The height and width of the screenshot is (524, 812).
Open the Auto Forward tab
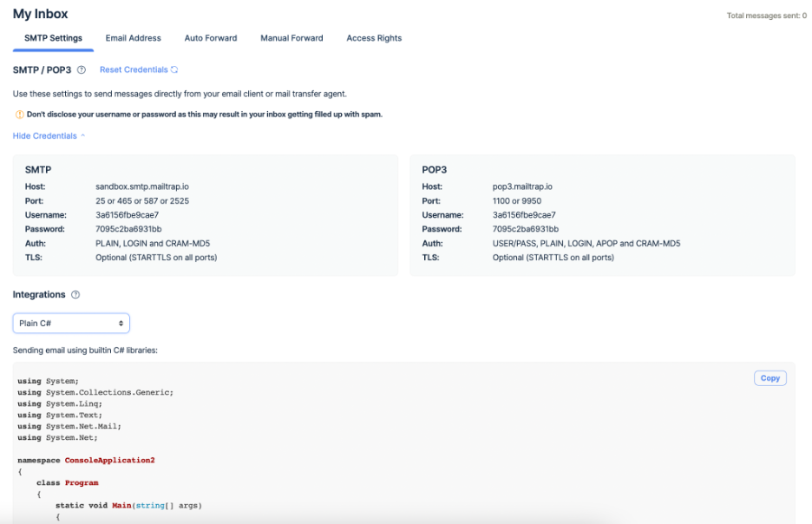click(211, 38)
